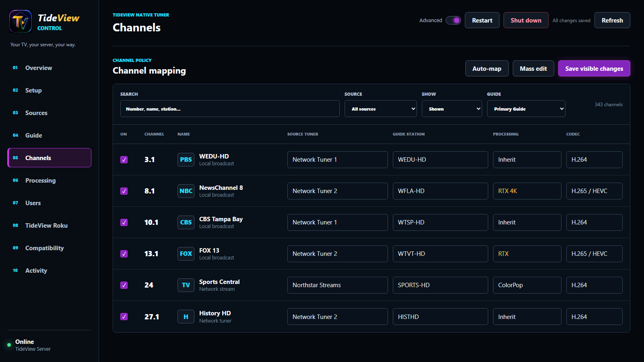The width and height of the screenshot is (644, 362).
Task: Click the TideView logo icon
Action: [21, 21]
